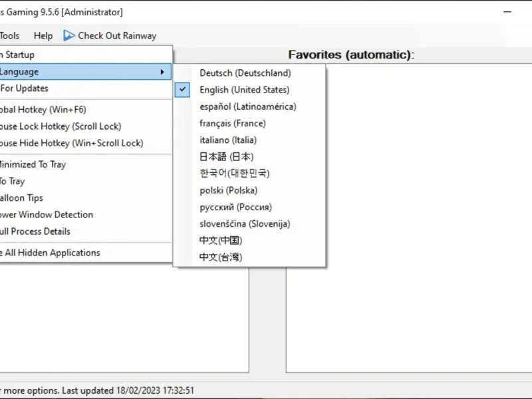Image resolution: width=532 pixels, height=399 pixels.
Task: Toggle the Full Process Details option
Action: (x=86, y=231)
